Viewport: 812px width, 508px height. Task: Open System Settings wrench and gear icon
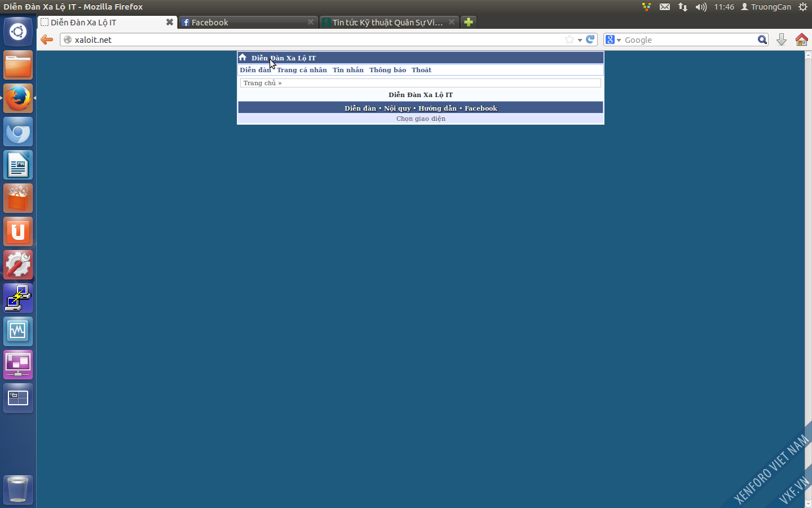(18, 265)
